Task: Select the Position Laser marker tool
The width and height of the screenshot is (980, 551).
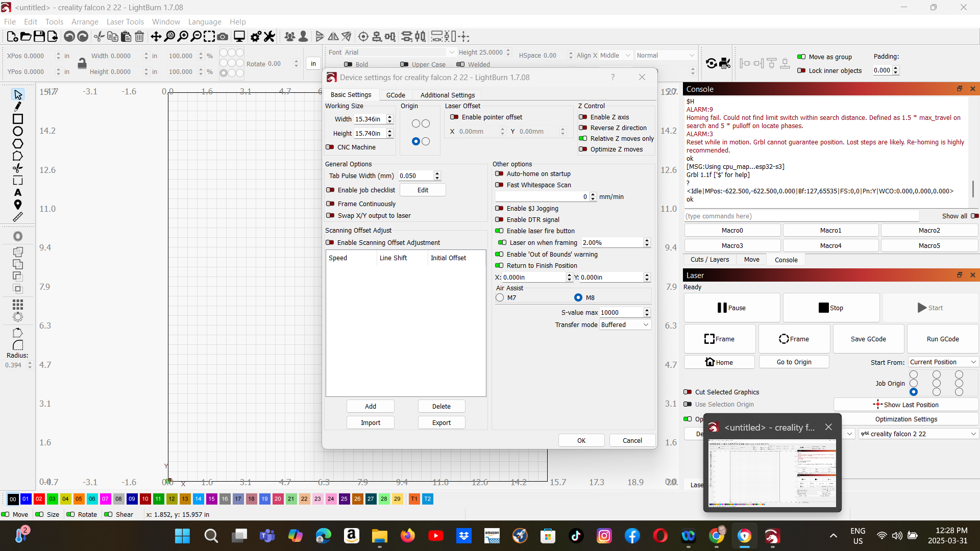Action: pos(18,205)
